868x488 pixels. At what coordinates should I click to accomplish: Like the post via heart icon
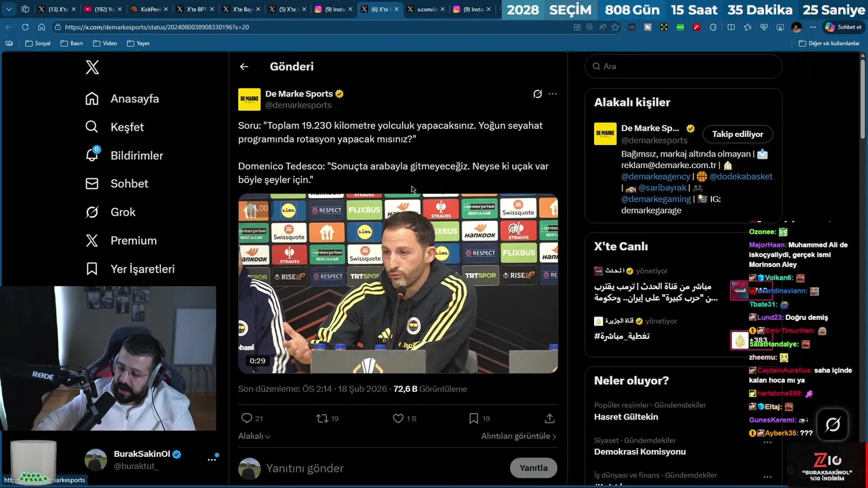(398, 418)
